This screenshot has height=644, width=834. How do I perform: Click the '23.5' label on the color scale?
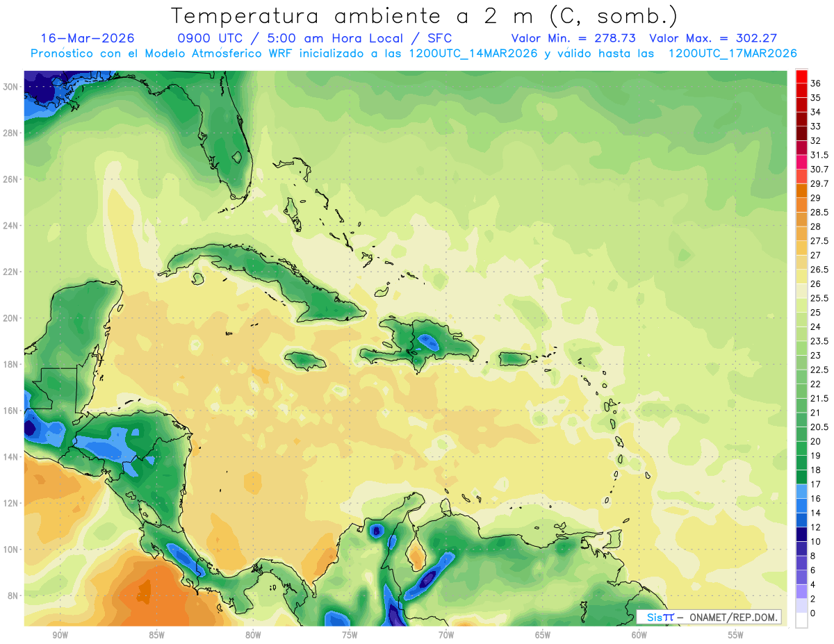click(x=819, y=341)
